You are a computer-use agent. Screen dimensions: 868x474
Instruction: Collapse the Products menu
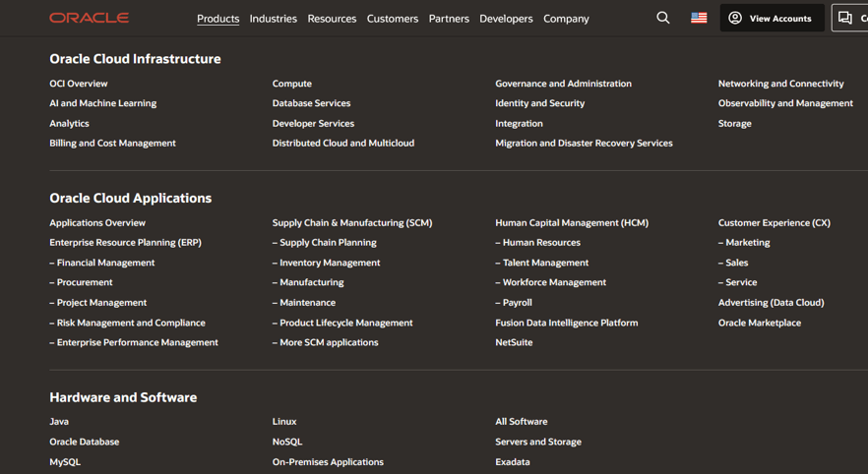tap(217, 19)
